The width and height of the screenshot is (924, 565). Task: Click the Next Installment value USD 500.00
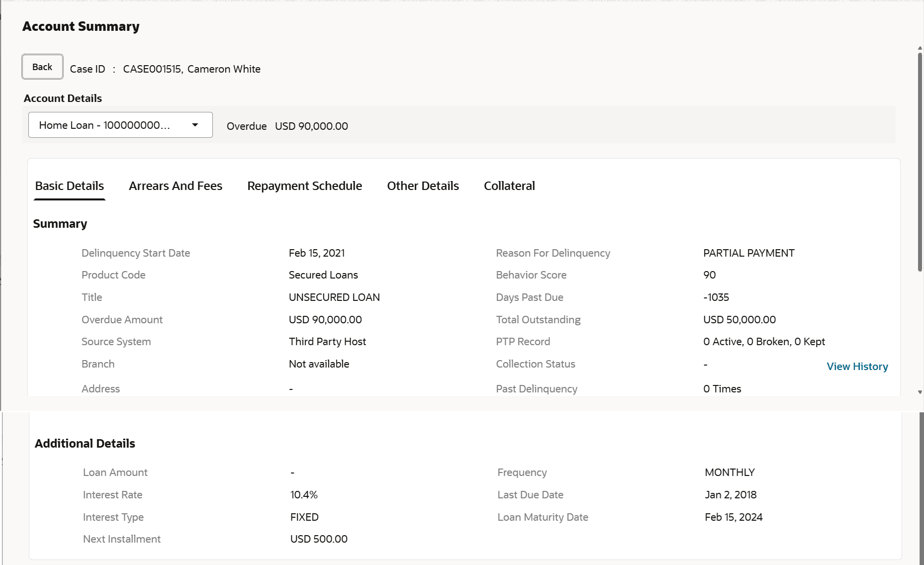pos(319,539)
